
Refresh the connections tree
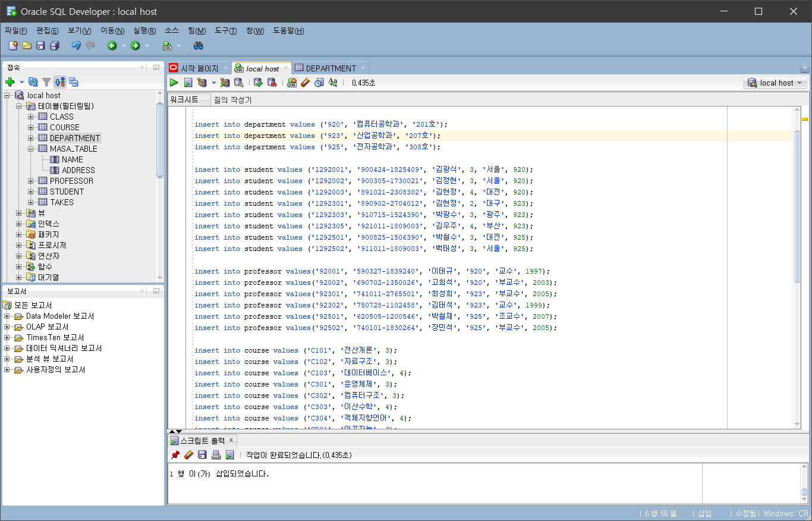[x=33, y=81]
